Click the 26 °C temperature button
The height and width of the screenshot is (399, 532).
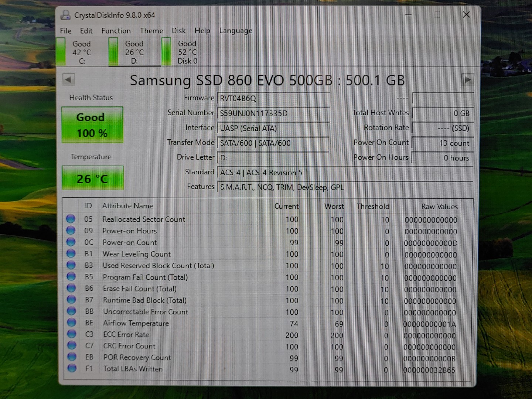[92, 178]
